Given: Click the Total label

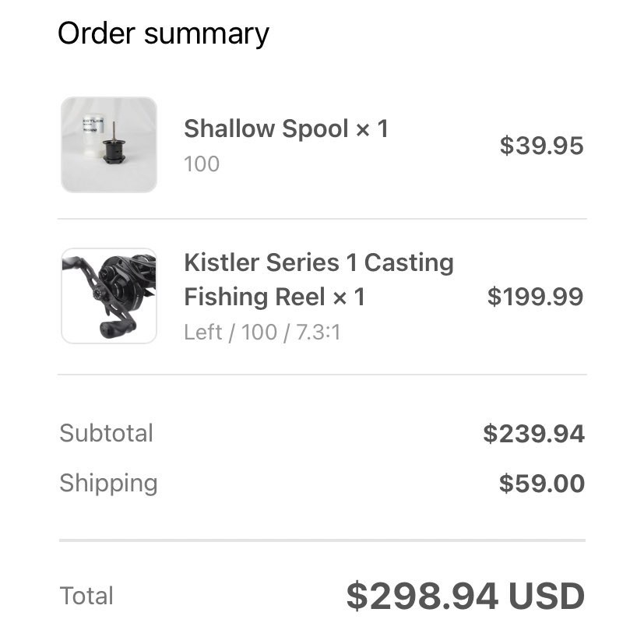Looking at the screenshot, I should (86, 596).
